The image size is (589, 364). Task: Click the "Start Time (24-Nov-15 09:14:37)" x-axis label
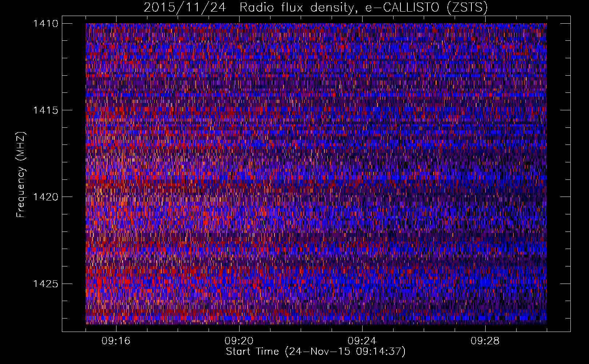[316, 352]
